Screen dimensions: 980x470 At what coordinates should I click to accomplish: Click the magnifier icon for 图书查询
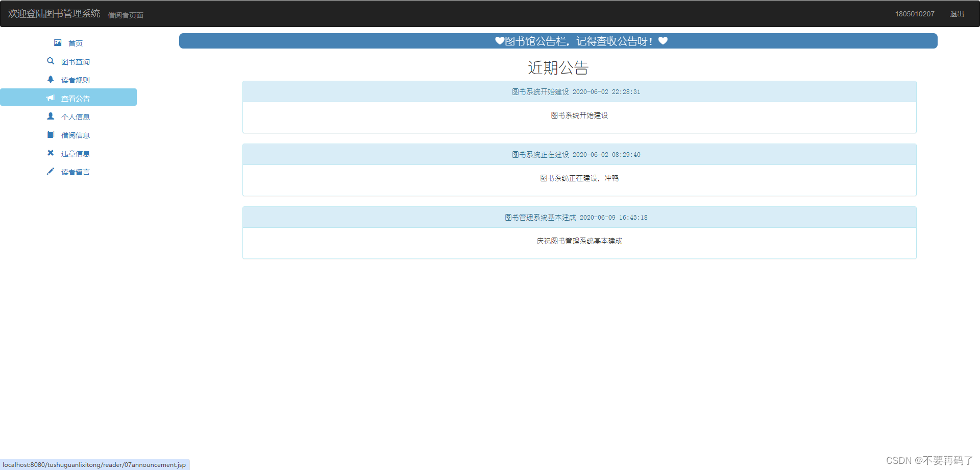pos(51,61)
